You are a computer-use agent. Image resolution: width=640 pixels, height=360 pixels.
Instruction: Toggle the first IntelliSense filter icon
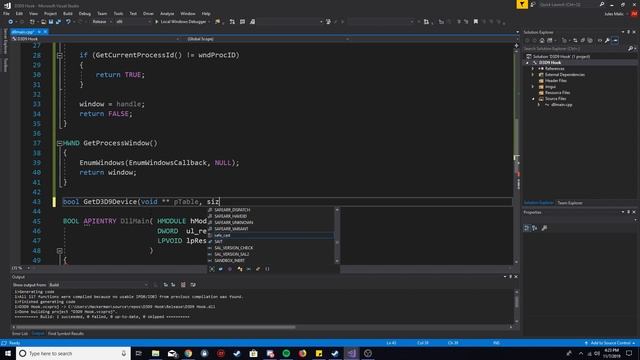[212, 269]
